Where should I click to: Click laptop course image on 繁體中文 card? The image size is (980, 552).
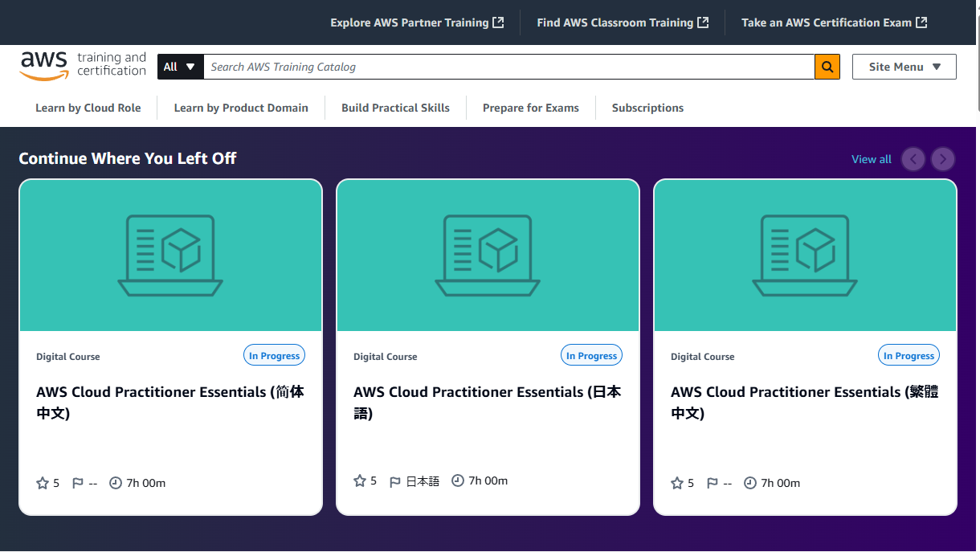(805, 256)
